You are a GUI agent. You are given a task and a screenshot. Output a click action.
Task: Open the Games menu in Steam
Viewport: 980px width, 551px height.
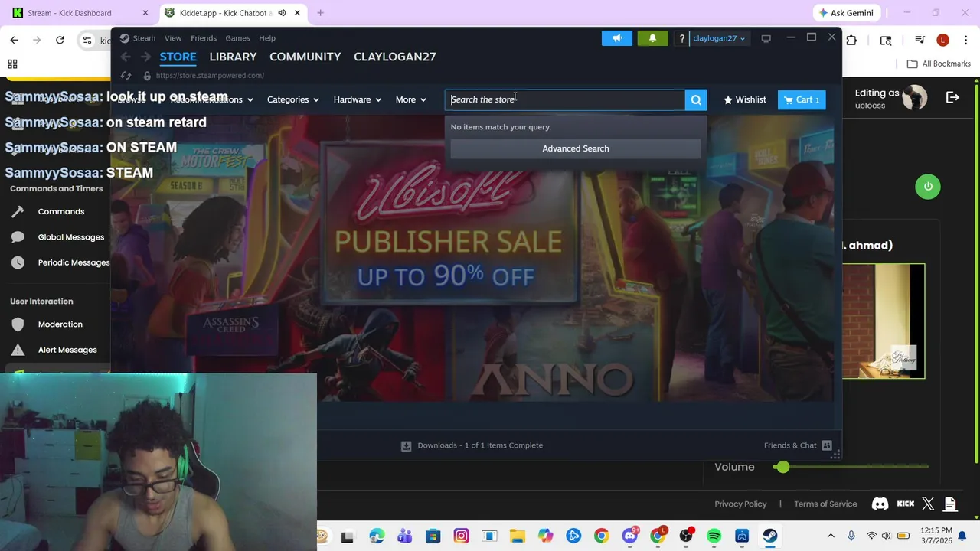pyautogui.click(x=237, y=38)
